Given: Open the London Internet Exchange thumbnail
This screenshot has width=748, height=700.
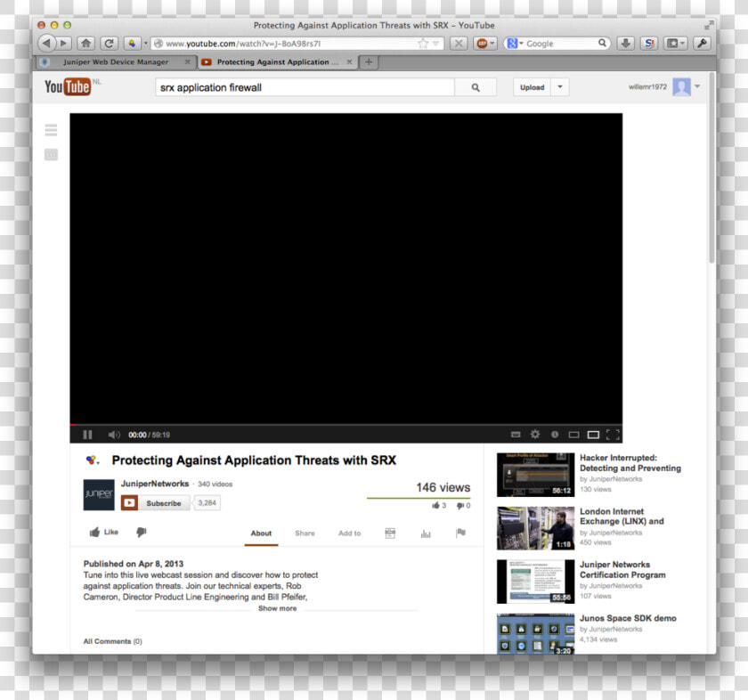Looking at the screenshot, I should [x=535, y=528].
